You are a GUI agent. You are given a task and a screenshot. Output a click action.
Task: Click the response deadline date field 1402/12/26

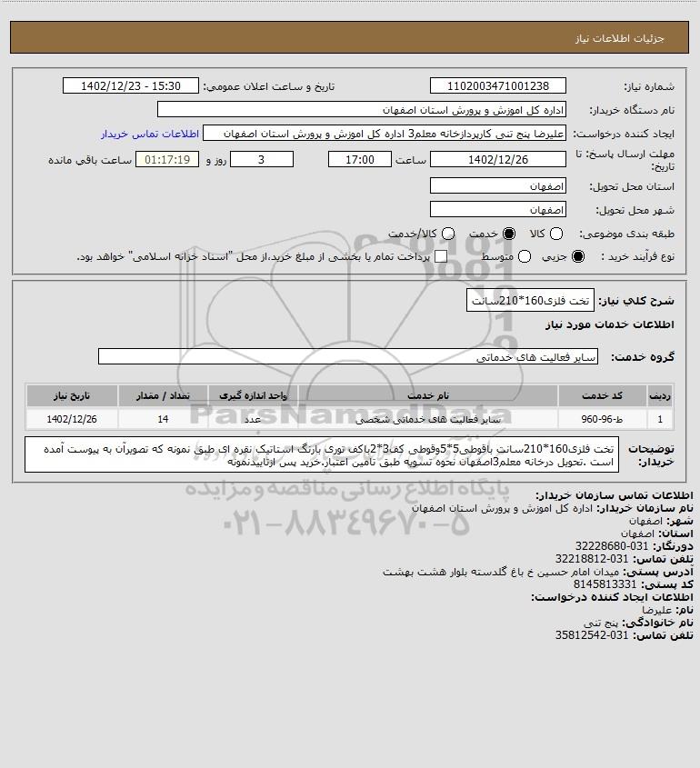[497, 159]
